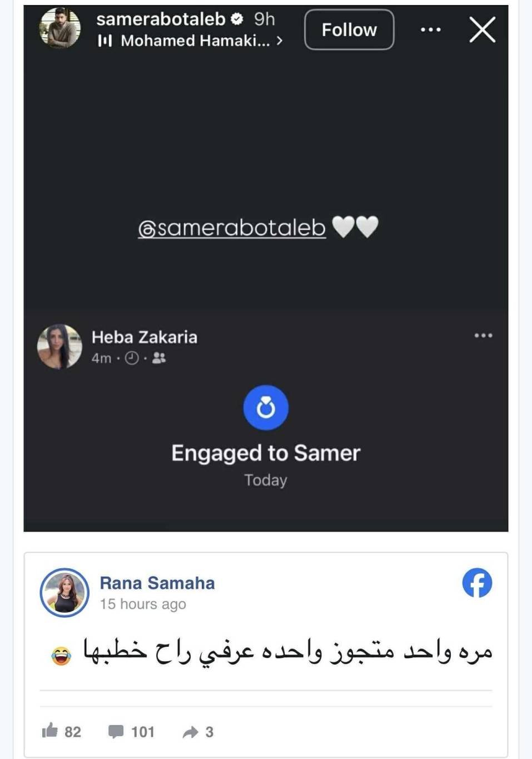The image size is (532, 759).
Task: Click the Facebook logo icon
Action: pos(477,583)
